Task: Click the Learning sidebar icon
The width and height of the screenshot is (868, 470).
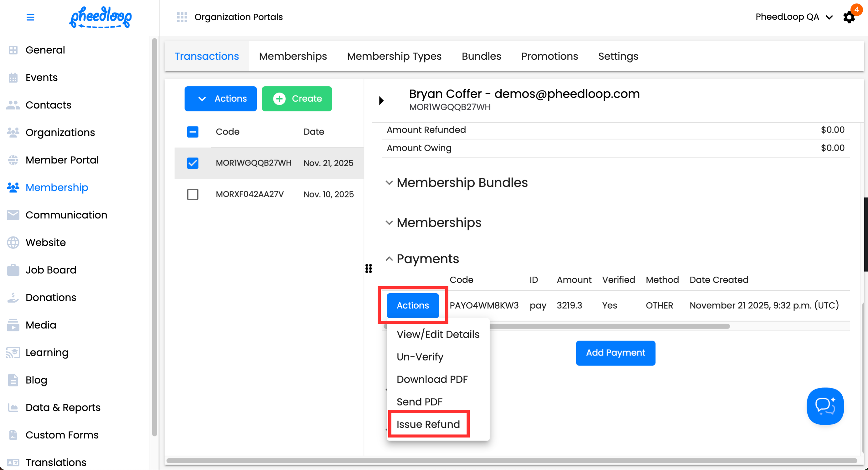Action: tap(13, 352)
